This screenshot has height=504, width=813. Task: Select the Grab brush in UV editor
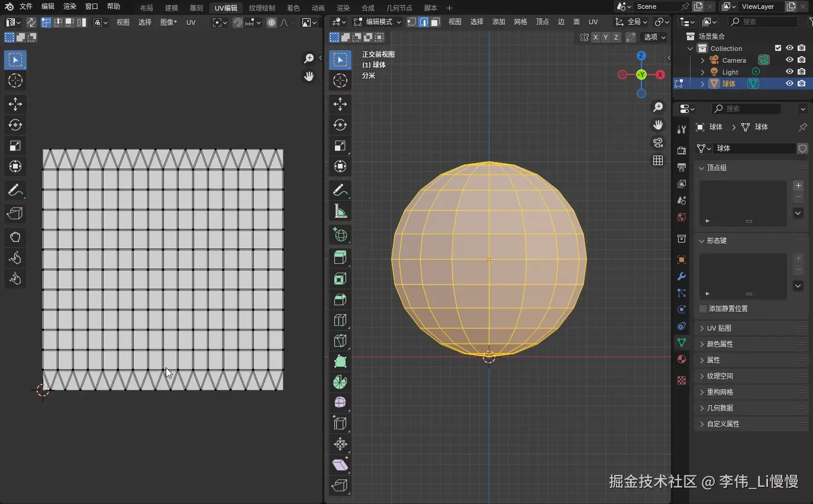(15, 237)
